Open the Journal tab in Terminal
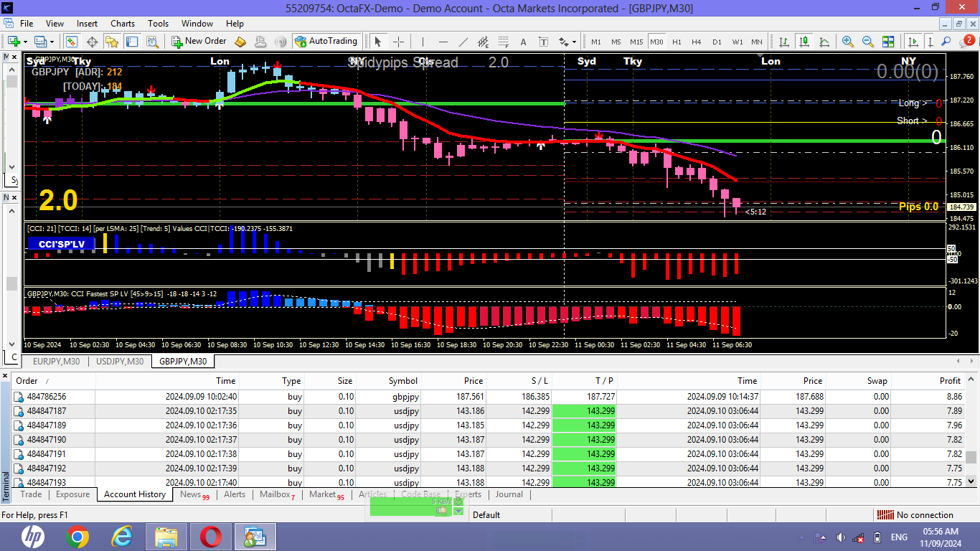This screenshot has width=980, height=551. tap(509, 494)
